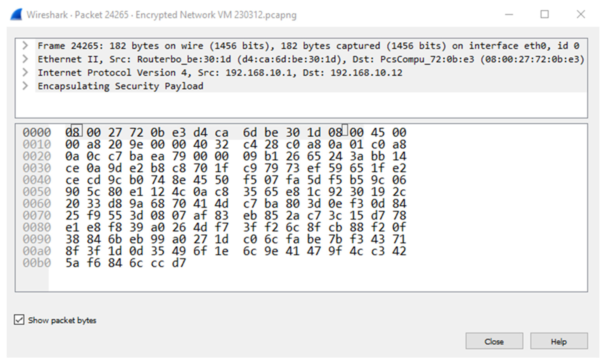Expand the Ethernet II details arrow
The height and width of the screenshot is (364, 605).
[25, 59]
